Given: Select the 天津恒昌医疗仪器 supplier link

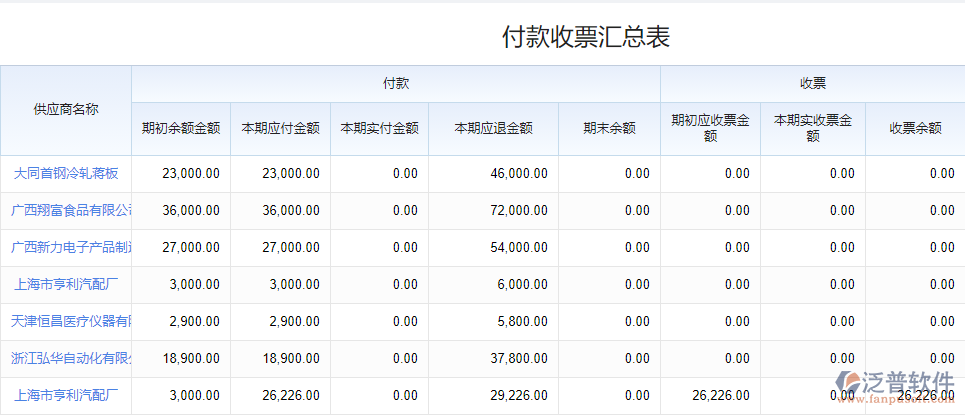Looking at the screenshot, I should [71, 321].
